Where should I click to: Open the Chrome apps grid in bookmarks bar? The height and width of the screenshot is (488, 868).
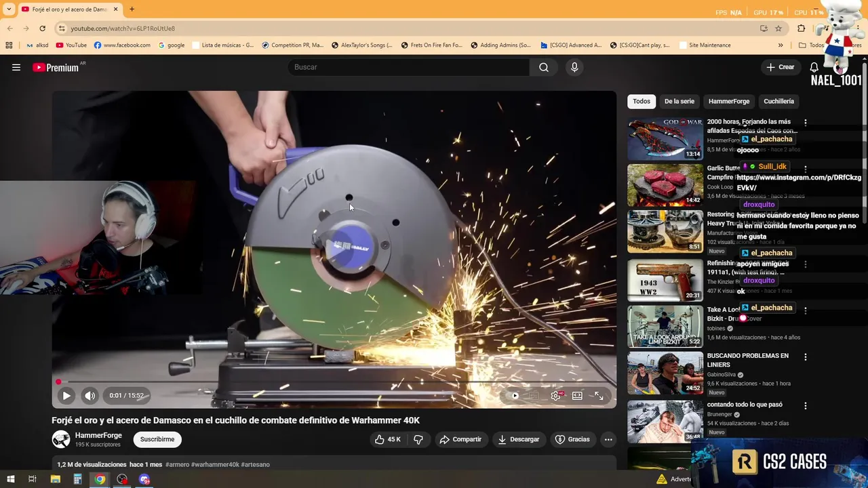9,45
